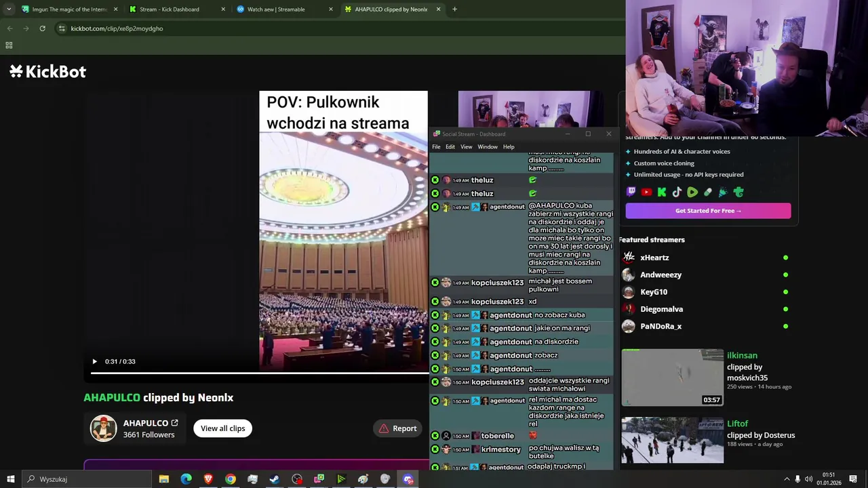This screenshot has height=488, width=868.
Task: Open Microsoft Edge from taskbar
Action: coord(186,479)
